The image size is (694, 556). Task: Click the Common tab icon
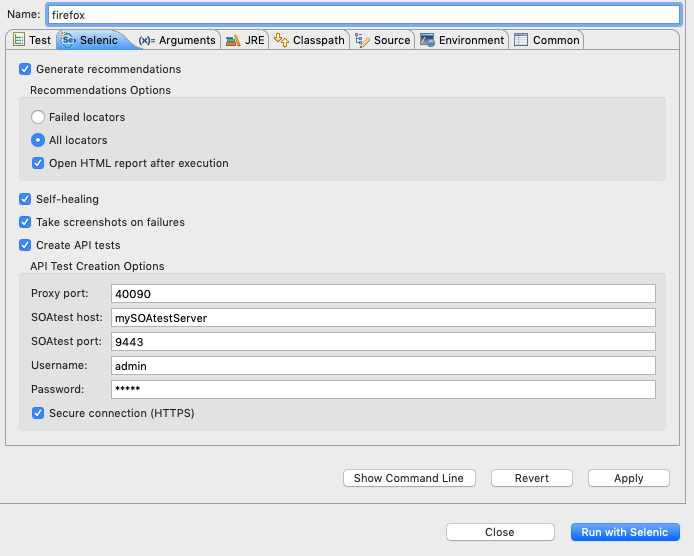(521, 40)
